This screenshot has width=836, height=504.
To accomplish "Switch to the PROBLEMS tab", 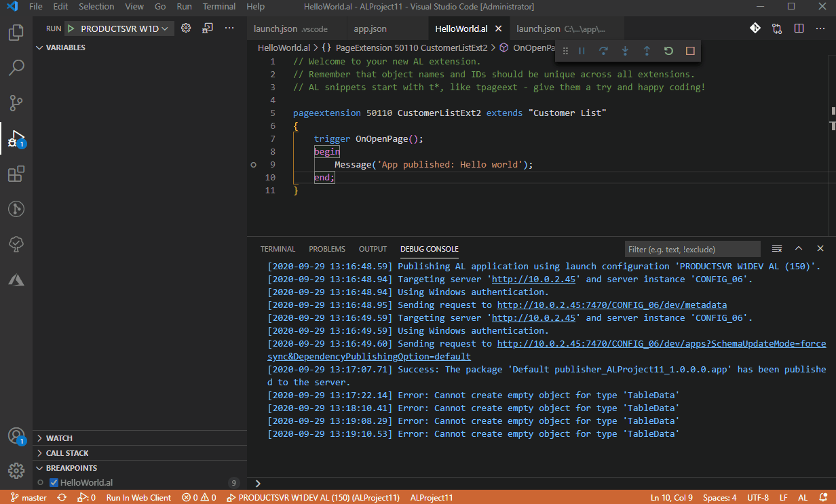I will click(326, 248).
